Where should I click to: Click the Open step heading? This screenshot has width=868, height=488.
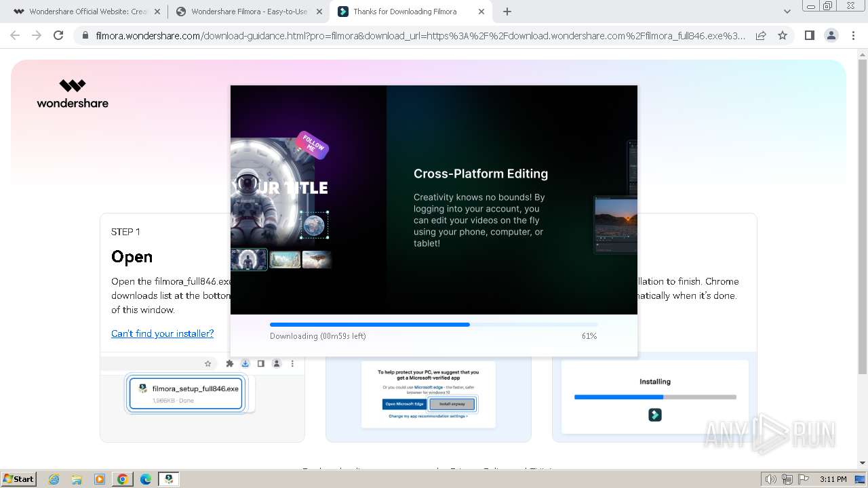click(x=132, y=257)
